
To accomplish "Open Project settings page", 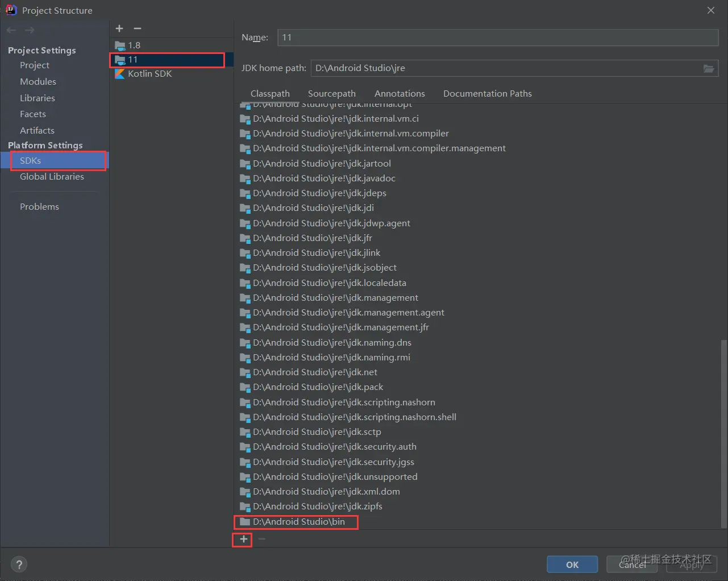I will (x=35, y=65).
